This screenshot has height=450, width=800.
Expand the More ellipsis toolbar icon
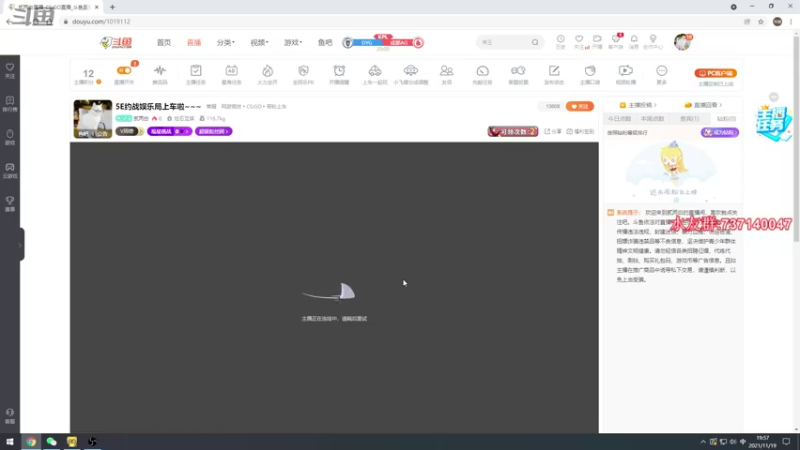[661, 70]
